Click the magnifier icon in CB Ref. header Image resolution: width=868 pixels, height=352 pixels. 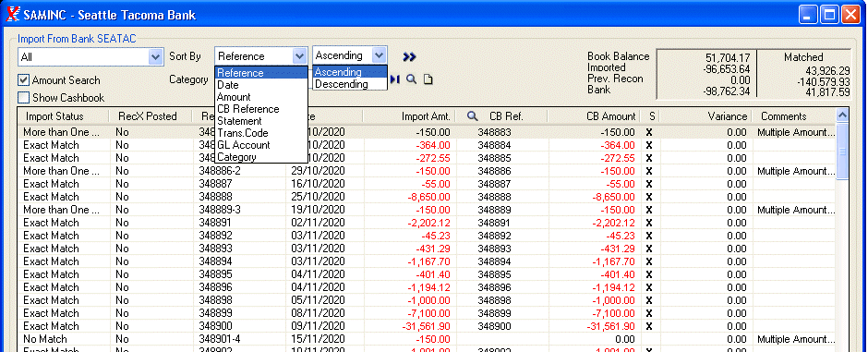472,116
